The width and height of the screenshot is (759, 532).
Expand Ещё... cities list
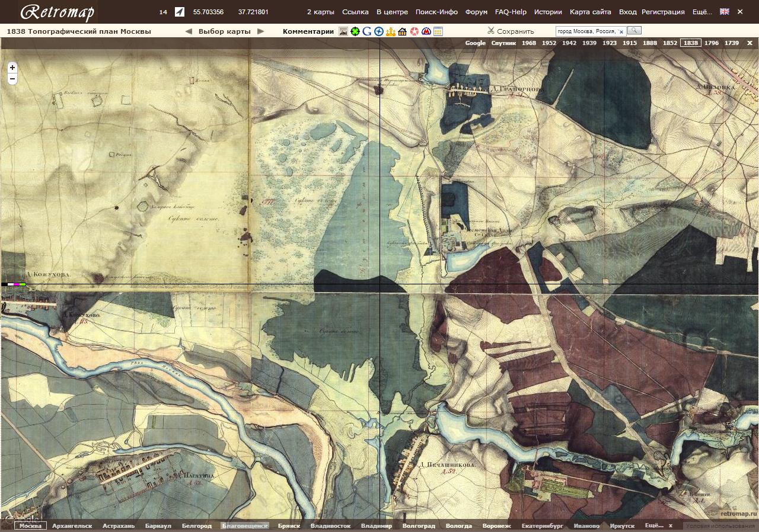654,525
